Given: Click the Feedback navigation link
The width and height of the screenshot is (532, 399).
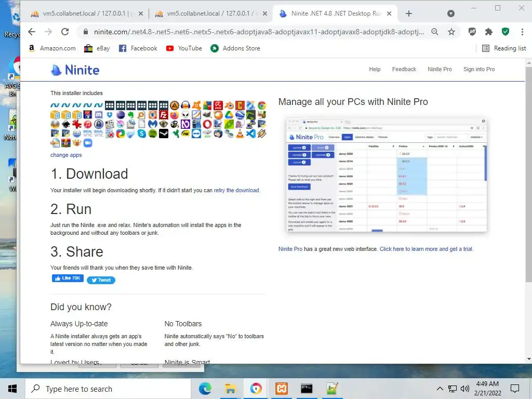Looking at the screenshot, I should click(x=404, y=69).
